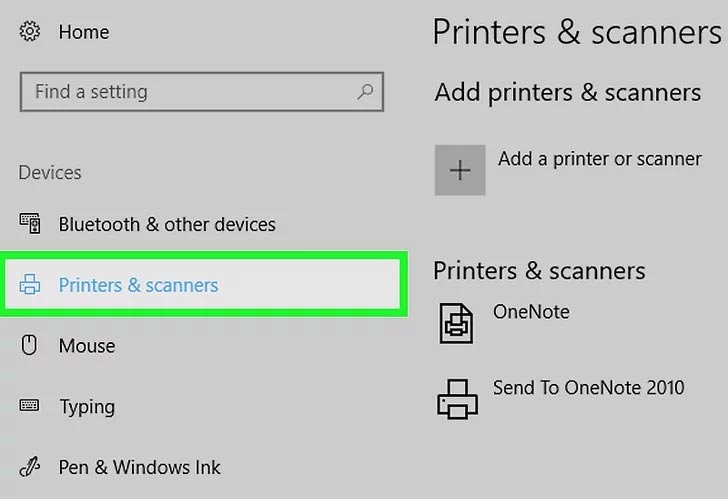Image resolution: width=728 pixels, height=499 pixels.
Task: Click the magnifier icon in search box
Action: pos(366,92)
